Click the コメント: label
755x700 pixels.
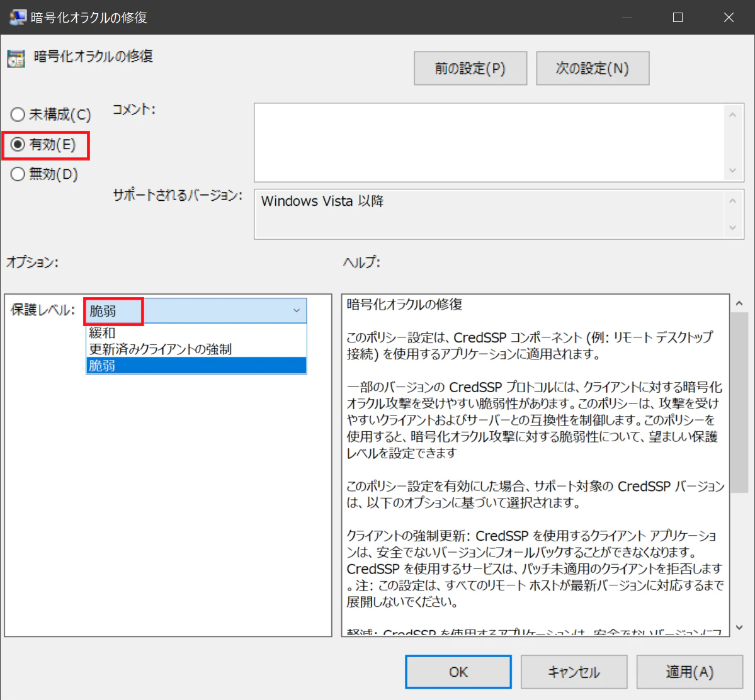point(134,110)
